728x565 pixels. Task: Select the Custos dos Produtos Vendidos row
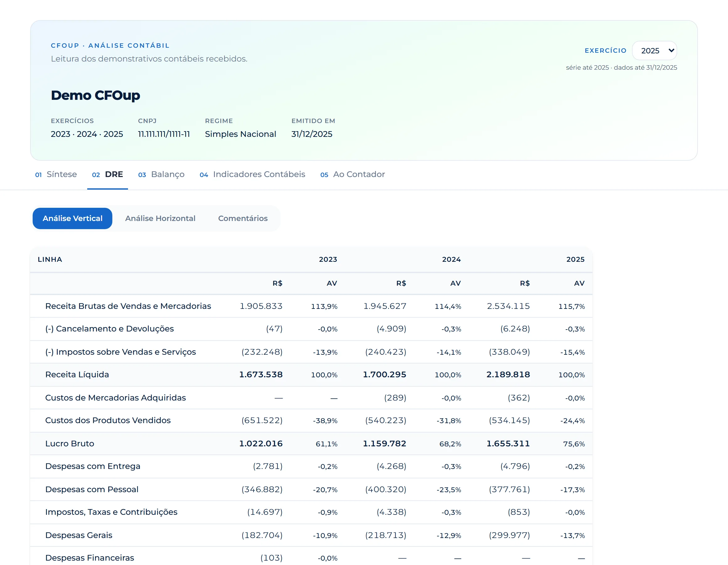(x=311, y=420)
